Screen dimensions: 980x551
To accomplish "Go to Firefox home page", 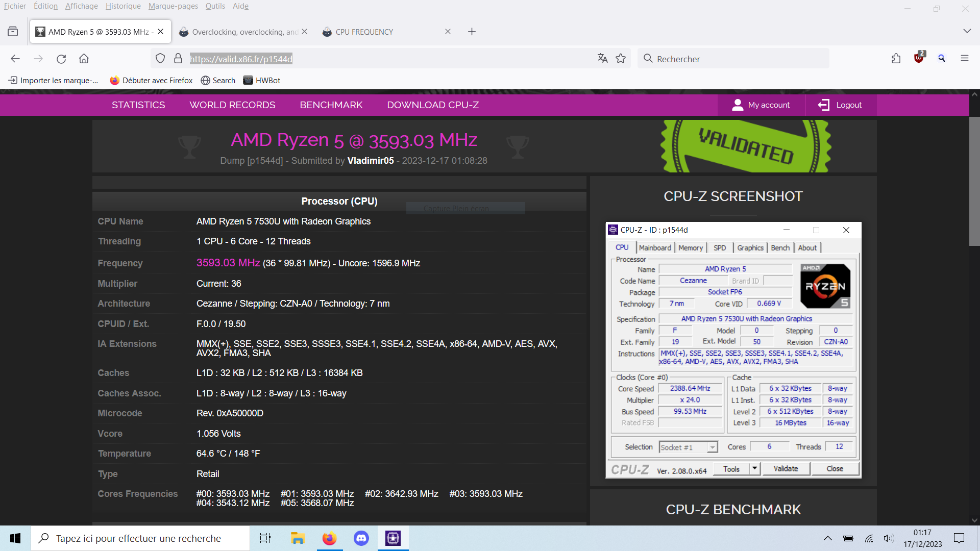I will 84,59.
